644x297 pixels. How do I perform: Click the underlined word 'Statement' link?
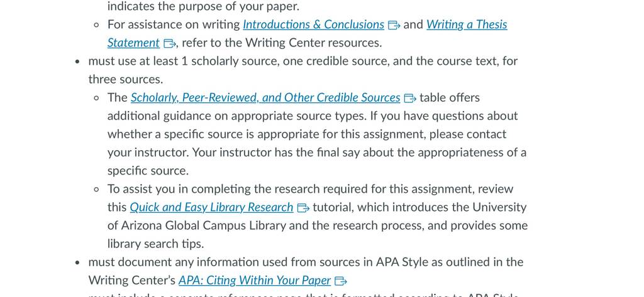coord(133,43)
